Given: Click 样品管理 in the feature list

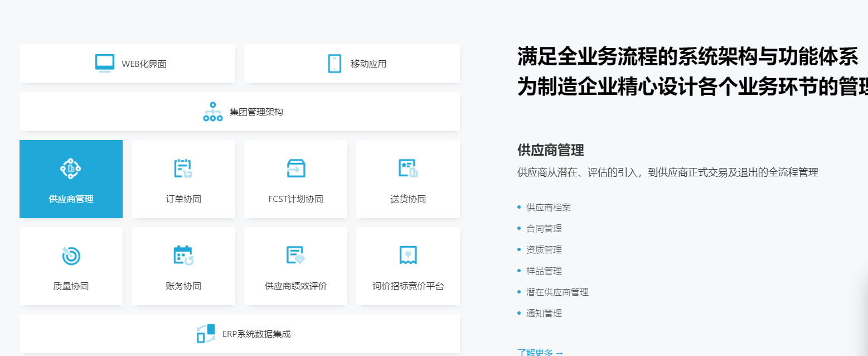Looking at the screenshot, I should pos(544,271).
